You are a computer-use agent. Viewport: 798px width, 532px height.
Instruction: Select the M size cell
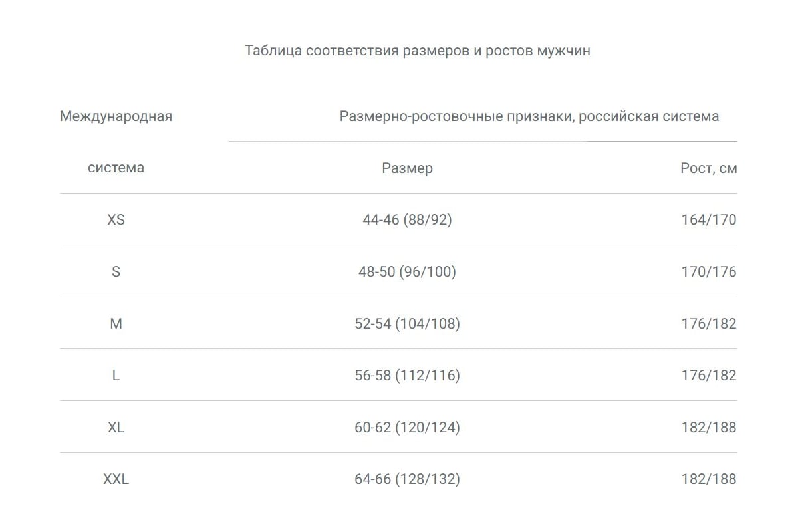point(116,324)
